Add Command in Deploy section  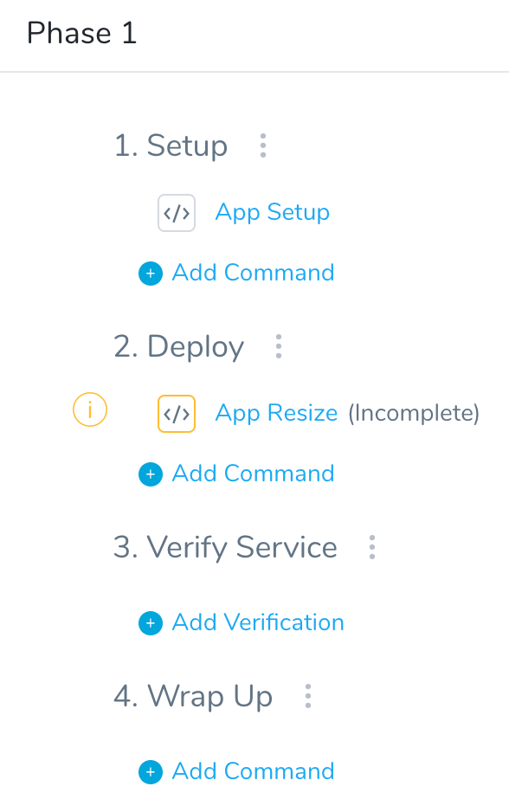[x=254, y=474]
